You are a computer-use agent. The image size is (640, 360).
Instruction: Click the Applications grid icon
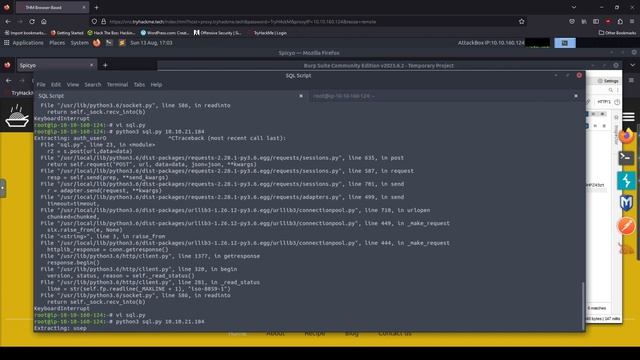[x=7, y=42]
